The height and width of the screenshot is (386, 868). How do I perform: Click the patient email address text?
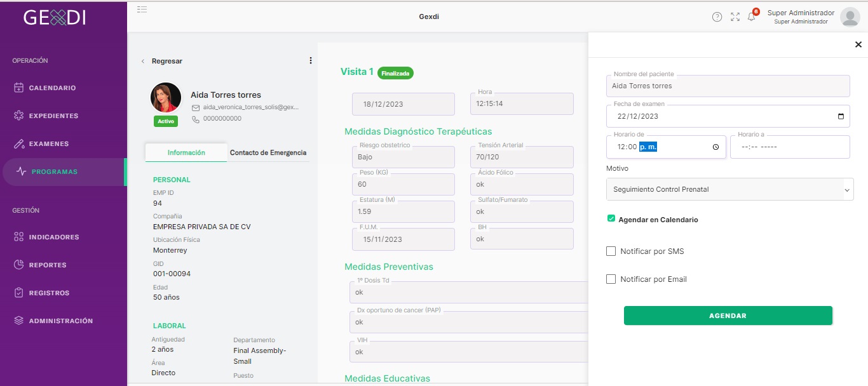point(251,108)
